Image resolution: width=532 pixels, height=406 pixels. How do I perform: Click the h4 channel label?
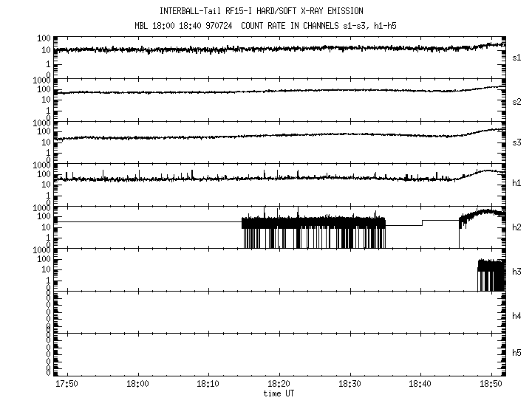(517, 315)
